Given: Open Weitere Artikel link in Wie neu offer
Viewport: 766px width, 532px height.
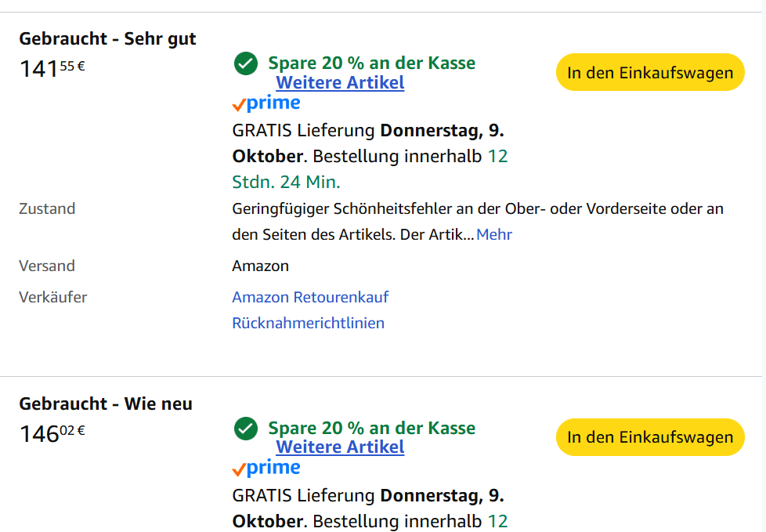Looking at the screenshot, I should (340, 447).
